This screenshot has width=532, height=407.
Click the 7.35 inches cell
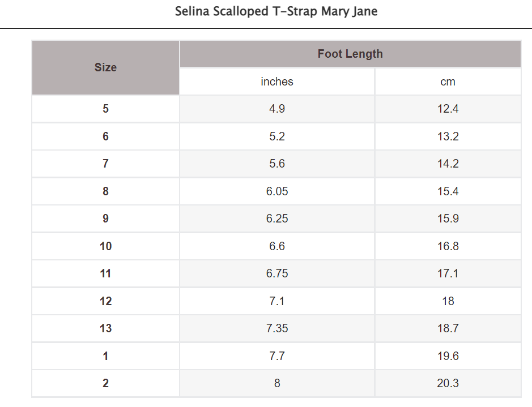(277, 328)
